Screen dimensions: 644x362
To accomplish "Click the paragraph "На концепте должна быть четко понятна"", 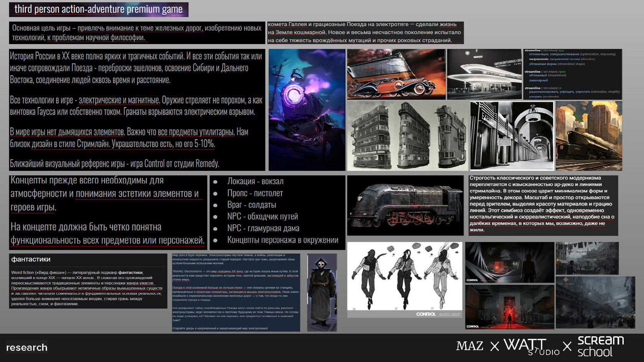I will 107,233.
